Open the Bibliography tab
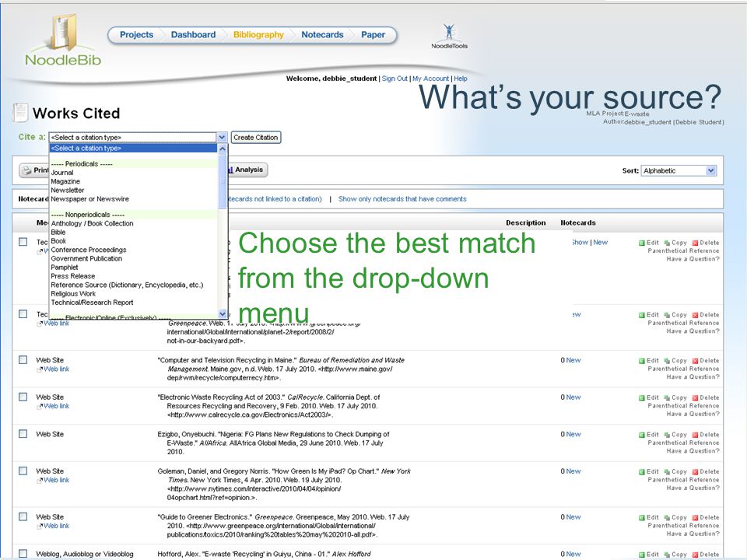747x560 pixels. point(258,35)
